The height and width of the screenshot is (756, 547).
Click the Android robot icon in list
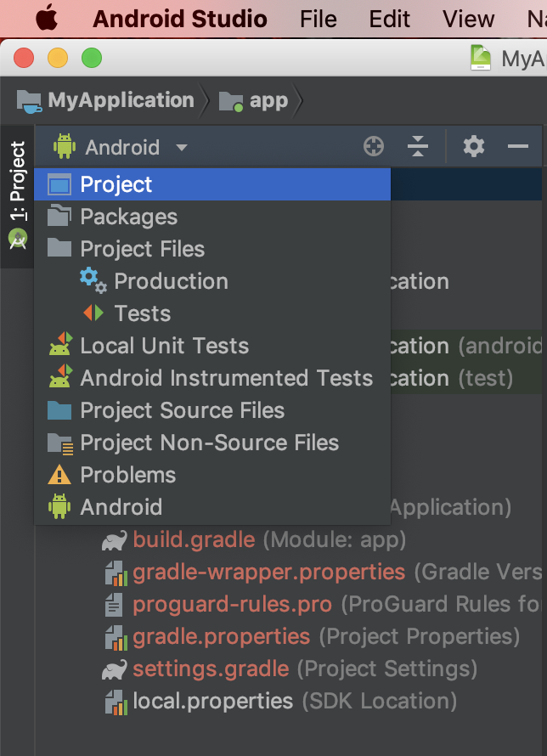click(59, 507)
